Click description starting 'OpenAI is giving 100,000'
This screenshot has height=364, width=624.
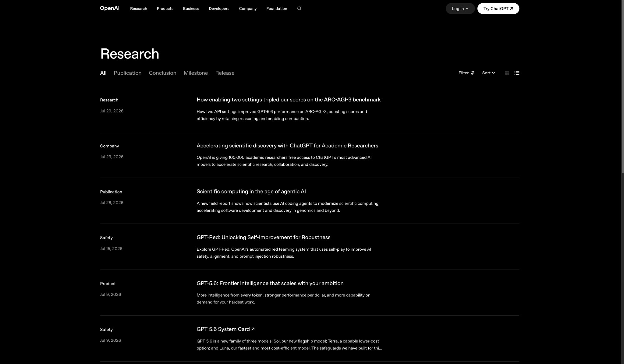(x=284, y=161)
